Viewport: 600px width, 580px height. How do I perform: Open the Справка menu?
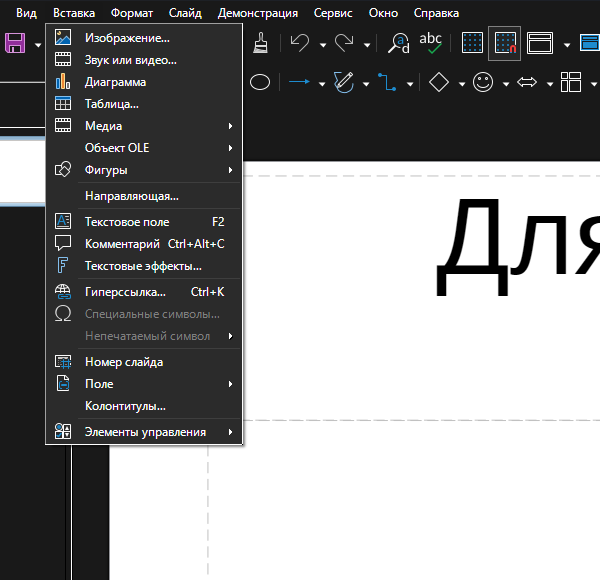[436, 13]
